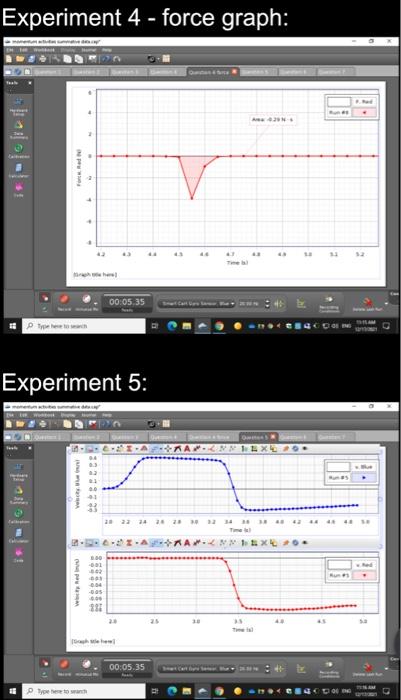
Task: Click area-under-curve icon on blue velocity graph toolbar
Action: tap(144, 449)
